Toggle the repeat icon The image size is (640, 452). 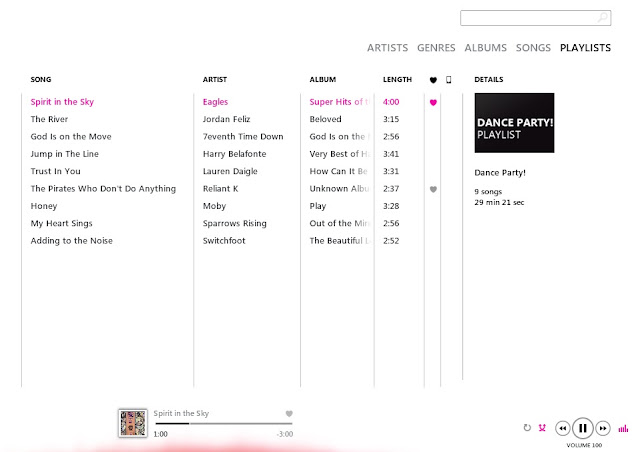point(527,428)
